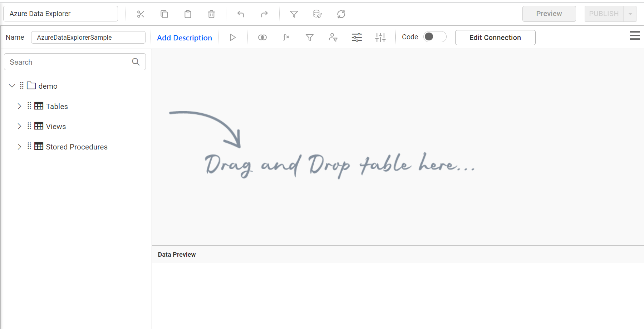Grab the drag handle beside demo
644x329 pixels.
(22, 85)
